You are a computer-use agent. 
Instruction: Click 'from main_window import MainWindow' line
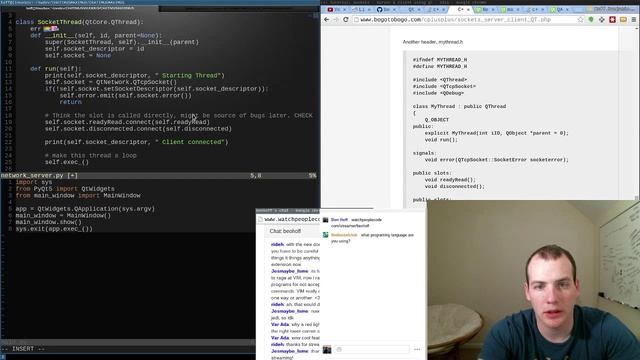pyautogui.click(x=78, y=196)
